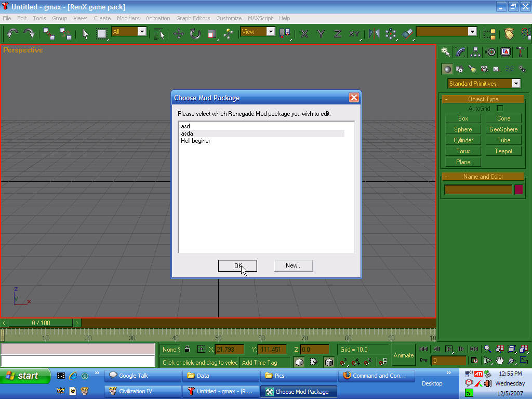Screen dimensions: 532x399
Task: Select the Move tool icon
Action: pyautogui.click(x=178, y=34)
